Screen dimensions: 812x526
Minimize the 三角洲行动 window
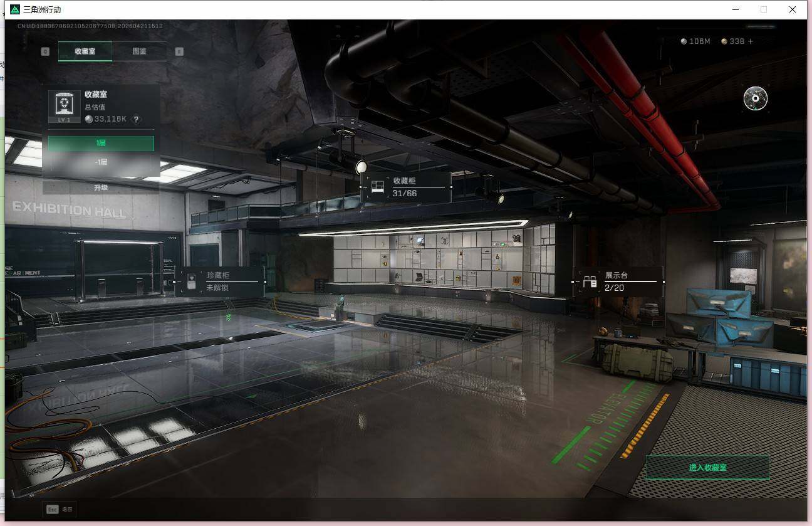coord(734,9)
